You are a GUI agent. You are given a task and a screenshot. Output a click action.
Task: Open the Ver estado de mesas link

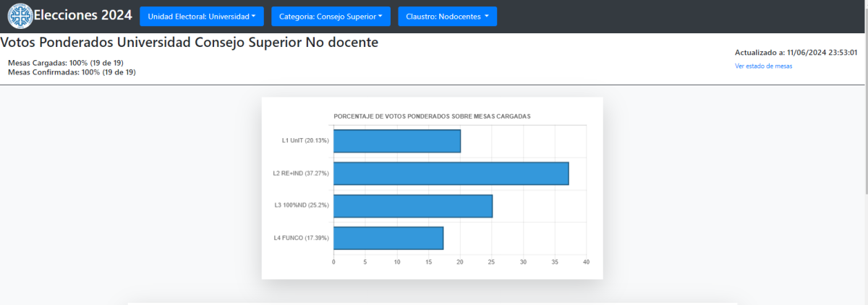click(763, 66)
